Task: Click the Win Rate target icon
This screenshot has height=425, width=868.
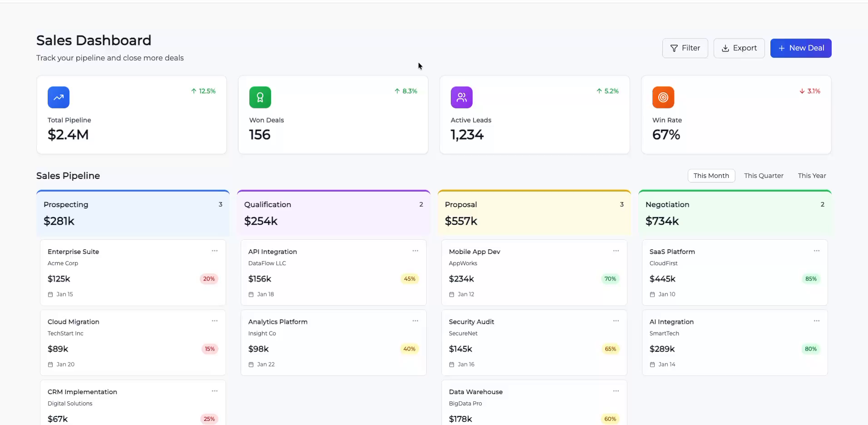Action: pos(662,97)
